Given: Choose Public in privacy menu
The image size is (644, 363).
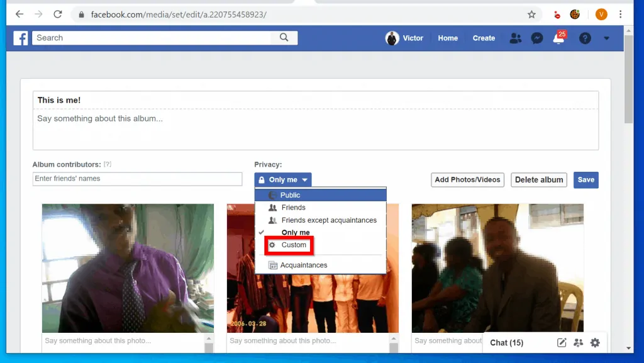Looking at the screenshot, I should pyautogui.click(x=291, y=195).
